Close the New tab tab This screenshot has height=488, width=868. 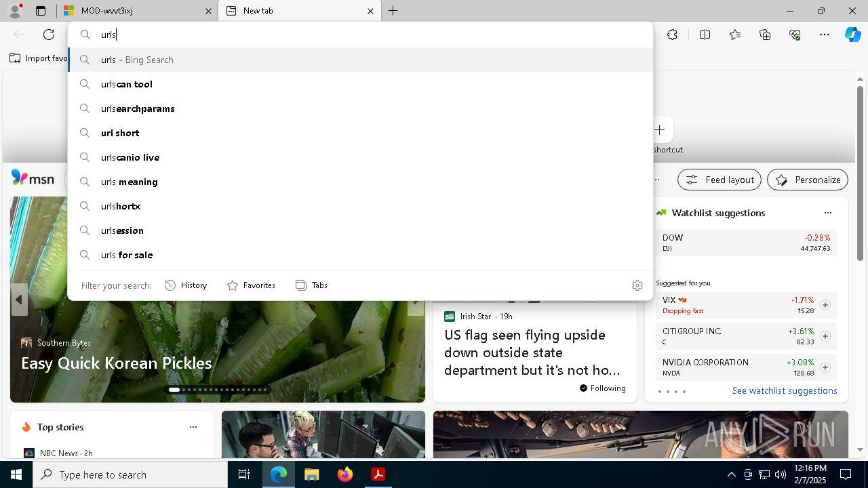(370, 11)
